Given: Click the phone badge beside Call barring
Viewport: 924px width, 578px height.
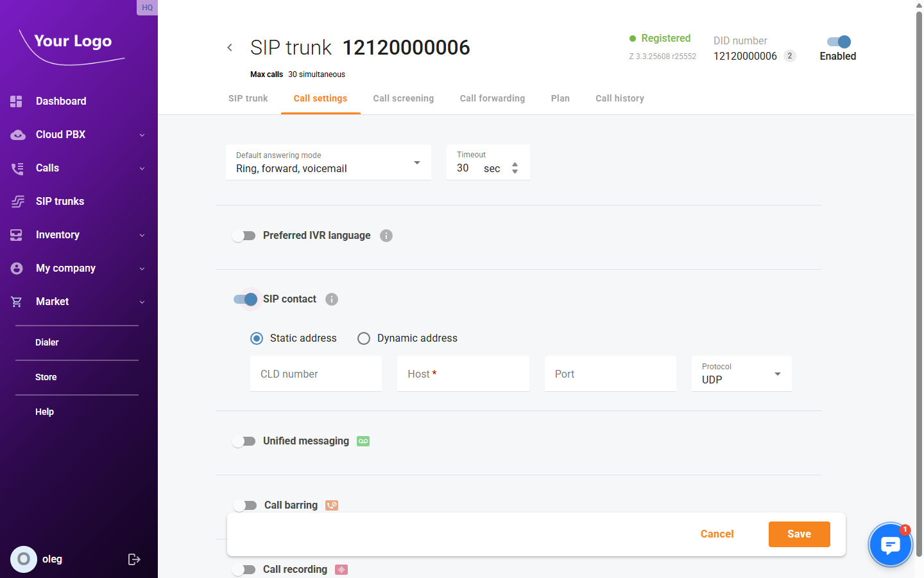Looking at the screenshot, I should (x=332, y=505).
